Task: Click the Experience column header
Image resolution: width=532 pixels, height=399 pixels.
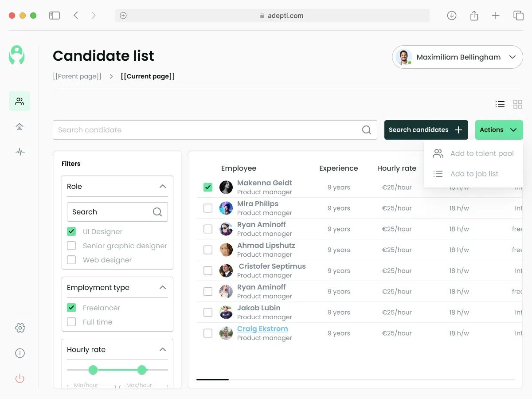Action: tap(339, 168)
